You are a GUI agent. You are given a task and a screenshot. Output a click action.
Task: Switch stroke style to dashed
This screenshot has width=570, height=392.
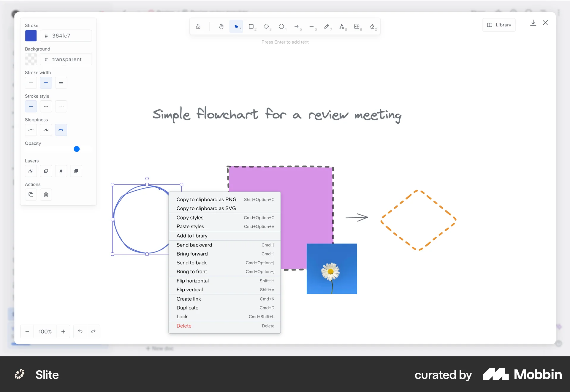point(46,106)
